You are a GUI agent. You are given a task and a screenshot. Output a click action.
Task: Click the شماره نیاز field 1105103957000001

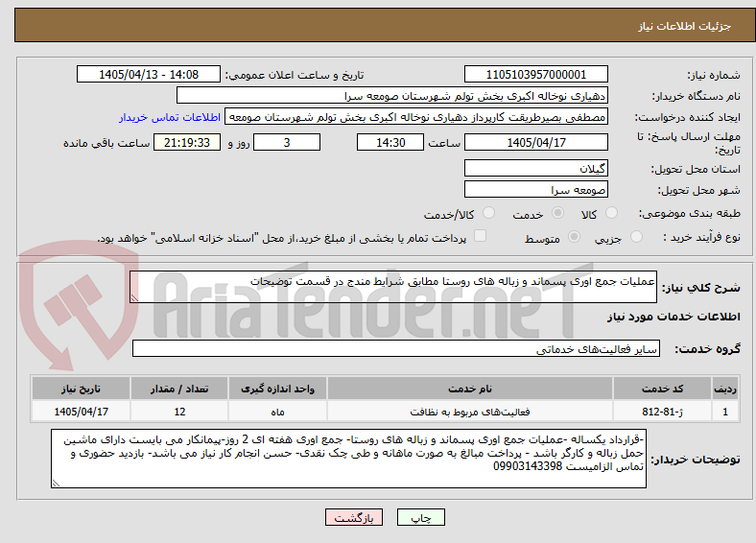[535, 74]
